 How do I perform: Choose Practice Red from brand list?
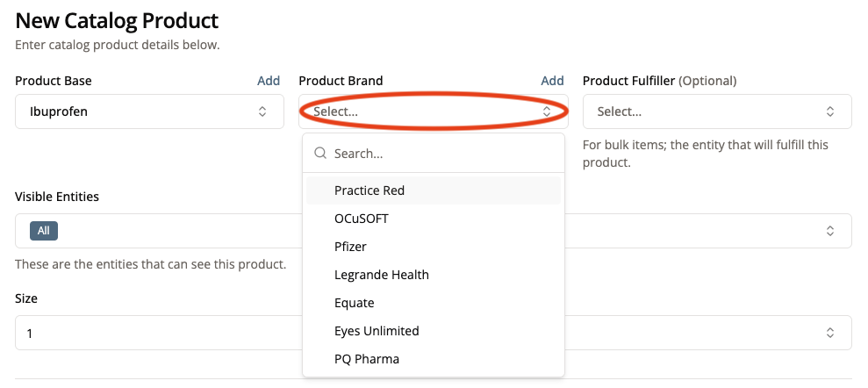pyautogui.click(x=369, y=190)
